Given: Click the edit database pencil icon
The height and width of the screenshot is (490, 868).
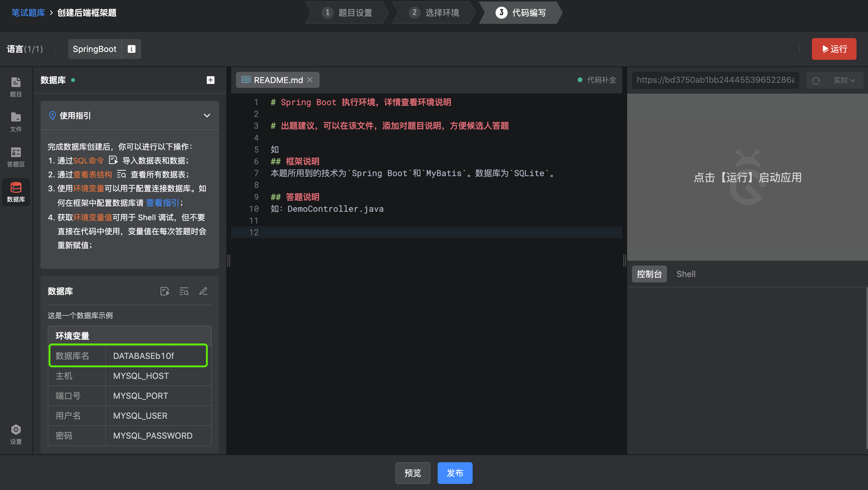Looking at the screenshot, I should pyautogui.click(x=203, y=291).
